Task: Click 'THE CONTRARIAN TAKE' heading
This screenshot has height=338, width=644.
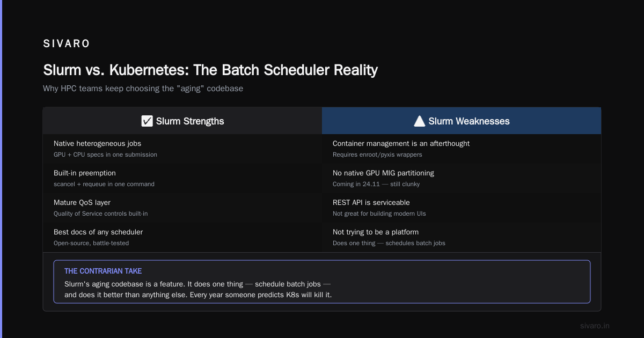Action: tap(103, 271)
